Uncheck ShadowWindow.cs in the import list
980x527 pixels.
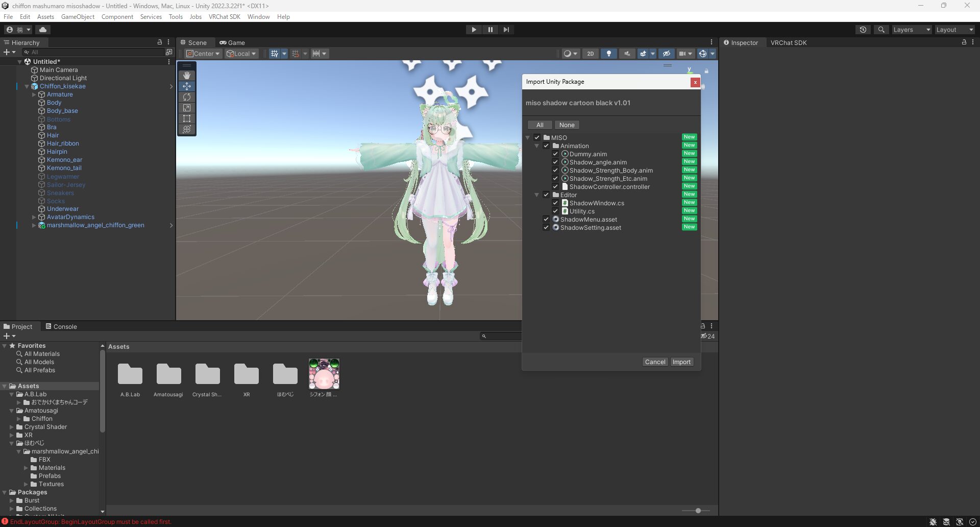(x=555, y=203)
